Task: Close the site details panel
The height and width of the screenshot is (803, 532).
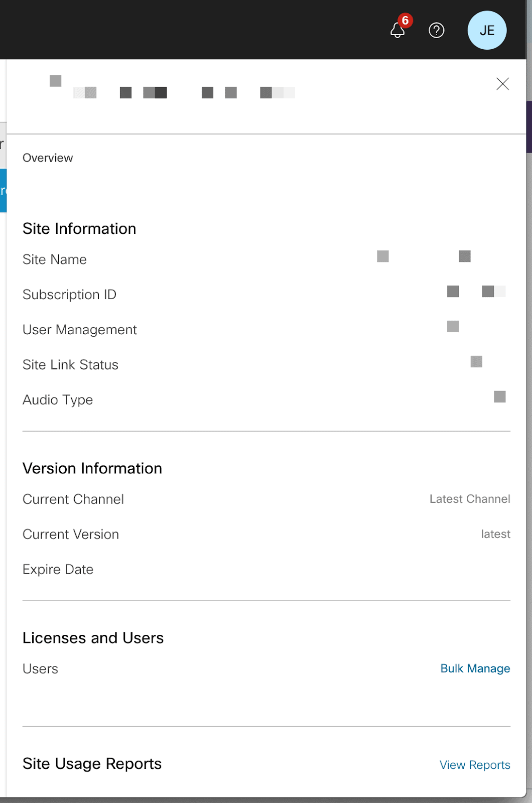Action: [x=502, y=84]
